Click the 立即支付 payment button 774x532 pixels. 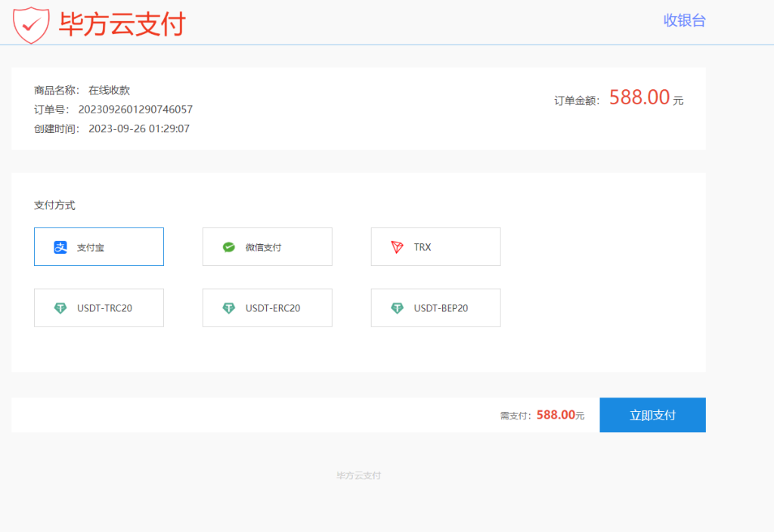click(652, 414)
